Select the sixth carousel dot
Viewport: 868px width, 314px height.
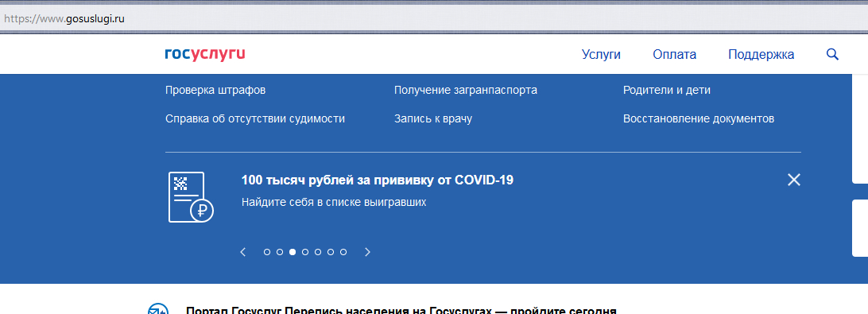pyautogui.click(x=331, y=252)
